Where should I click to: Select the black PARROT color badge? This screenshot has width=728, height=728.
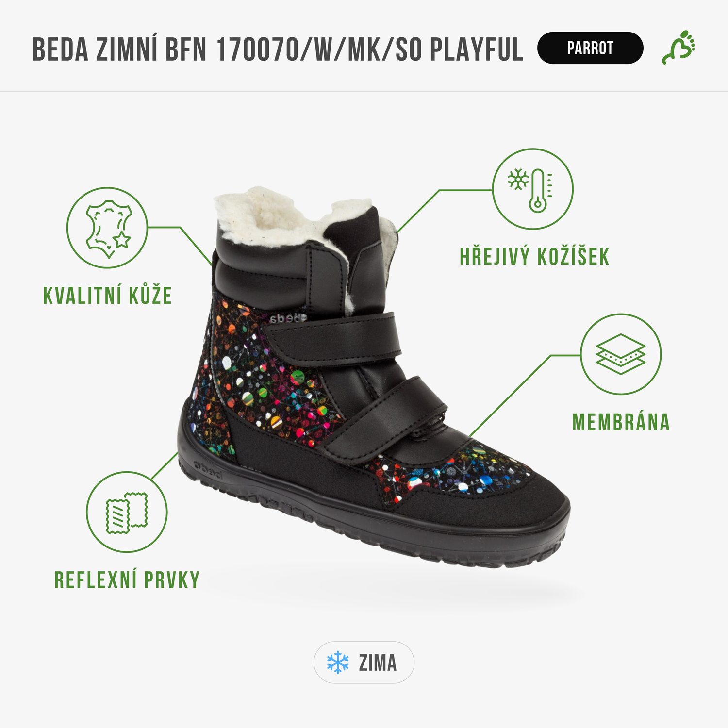(x=590, y=48)
